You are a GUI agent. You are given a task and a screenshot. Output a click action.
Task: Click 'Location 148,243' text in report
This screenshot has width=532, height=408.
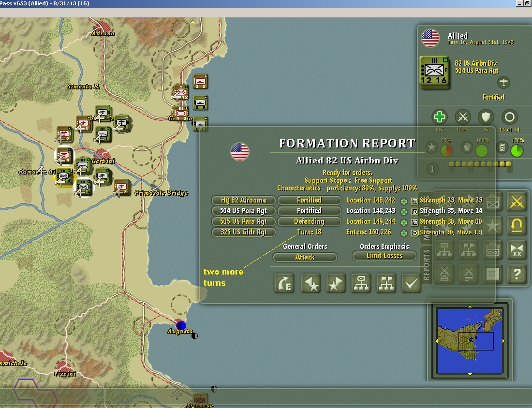click(370, 211)
